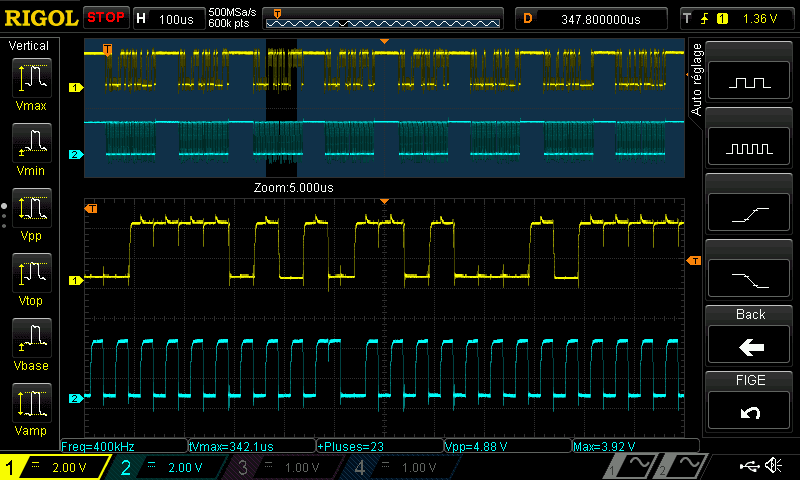Select channel 2 tab at 2.00 V
Image resolution: width=800 pixels, height=480 pixels.
click(x=165, y=467)
